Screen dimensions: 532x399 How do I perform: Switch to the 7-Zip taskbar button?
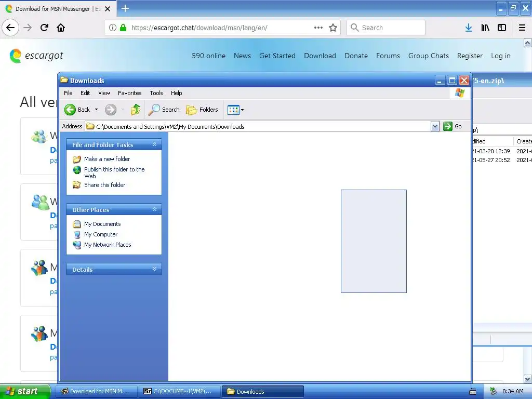[x=180, y=391]
